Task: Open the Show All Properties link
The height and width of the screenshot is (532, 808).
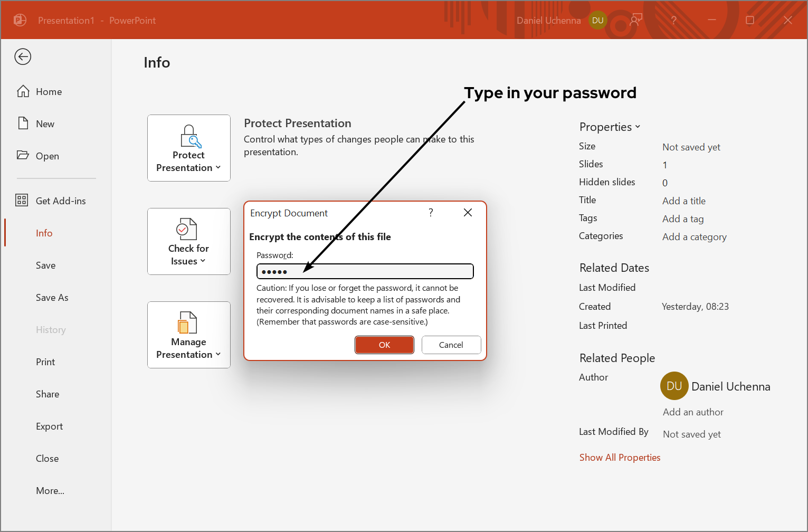Action: (620, 457)
